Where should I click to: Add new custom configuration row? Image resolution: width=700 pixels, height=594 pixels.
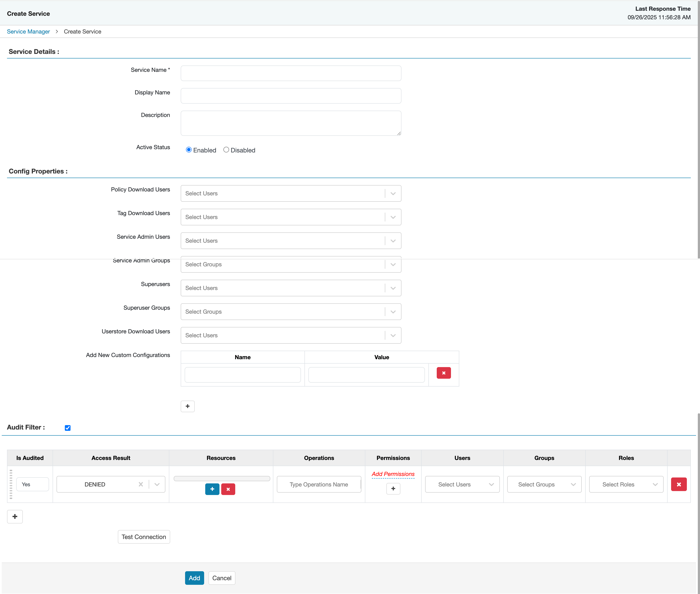pyautogui.click(x=187, y=406)
